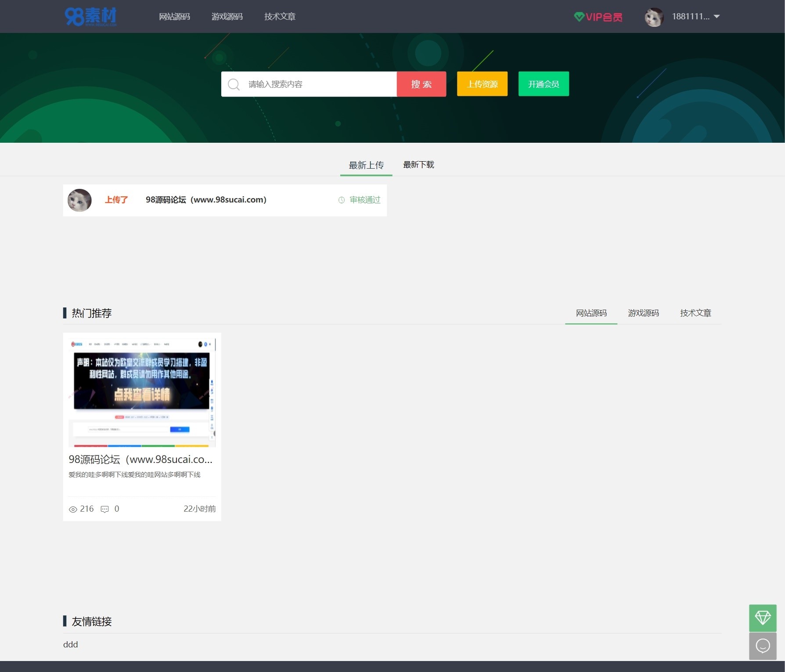Click the uploader's cat avatar in the feed

(x=79, y=200)
